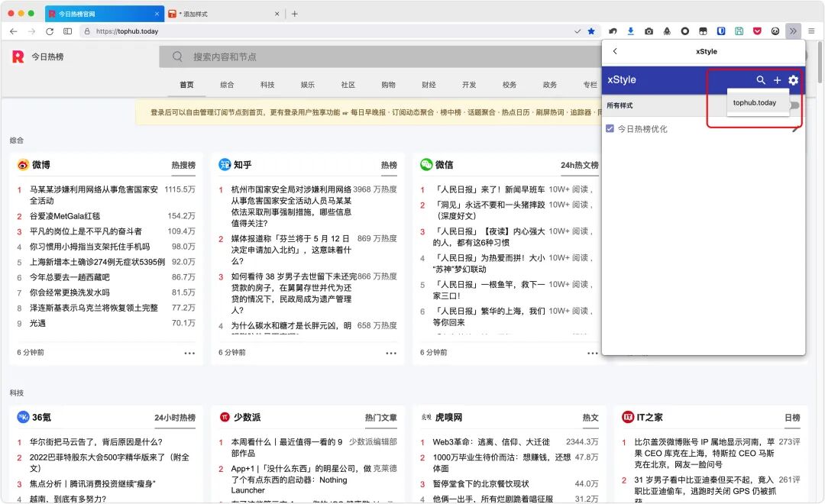This screenshot has height=504, width=825.
Task: Select the 社区 navigation tab
Action: (x=348, y=85)
